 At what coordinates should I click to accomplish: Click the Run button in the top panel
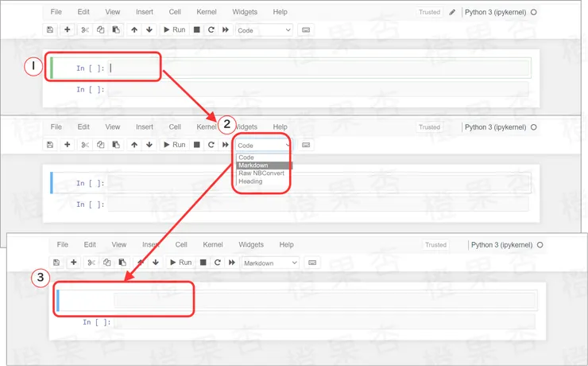pos(174,29)
